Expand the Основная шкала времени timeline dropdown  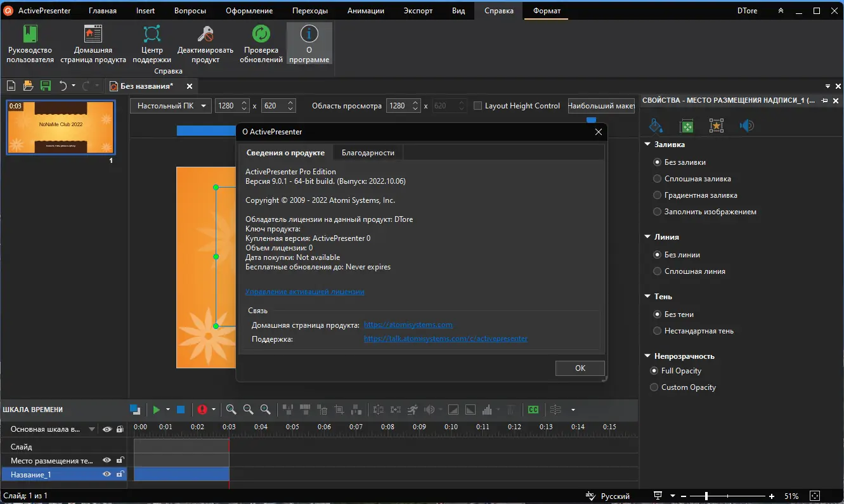click(92, 429)
